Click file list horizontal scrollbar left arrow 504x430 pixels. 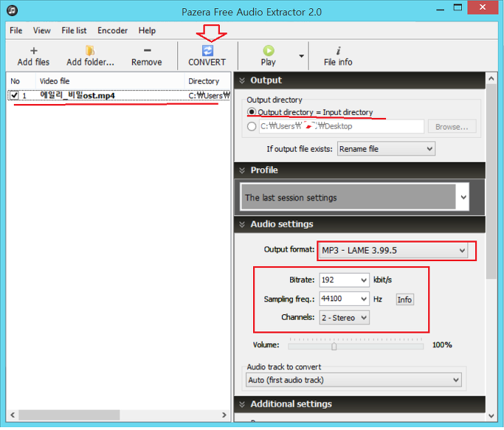[13, 415]
